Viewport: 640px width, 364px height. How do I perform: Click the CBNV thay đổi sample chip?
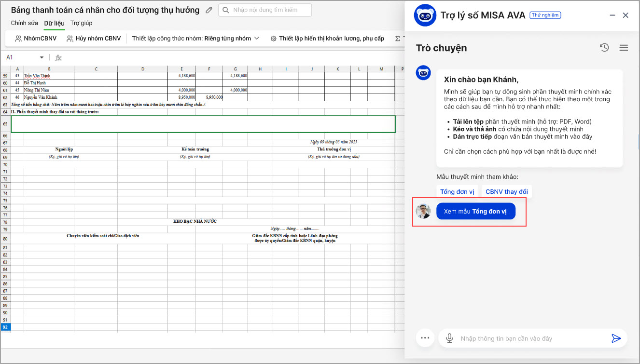click(506, 191)
